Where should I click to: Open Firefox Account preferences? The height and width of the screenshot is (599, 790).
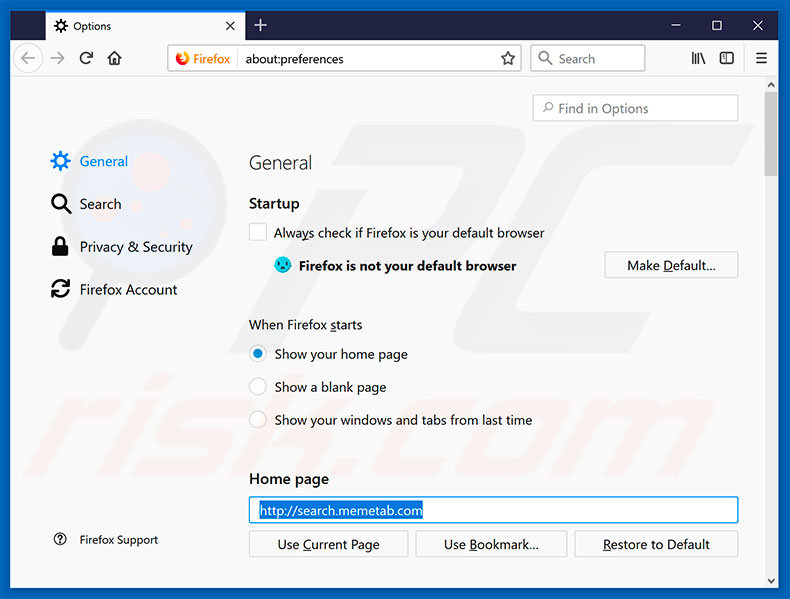(x=114, y=289)
